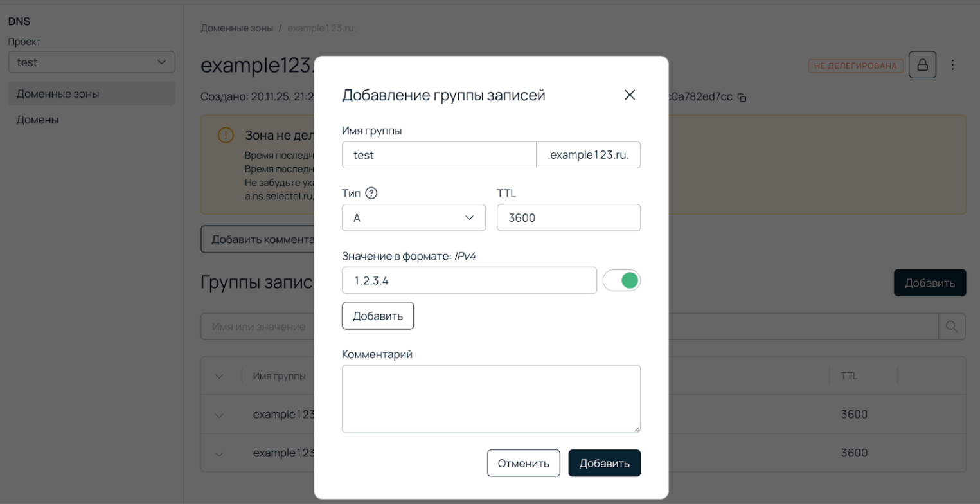Click Добавить below the IPv4 value field

[x=378, y=315]
